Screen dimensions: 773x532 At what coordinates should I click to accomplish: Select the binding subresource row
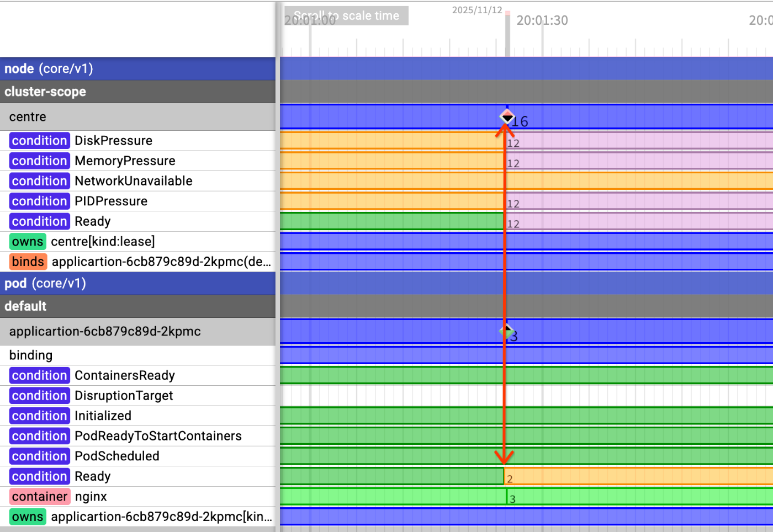(x=137, y=355)
